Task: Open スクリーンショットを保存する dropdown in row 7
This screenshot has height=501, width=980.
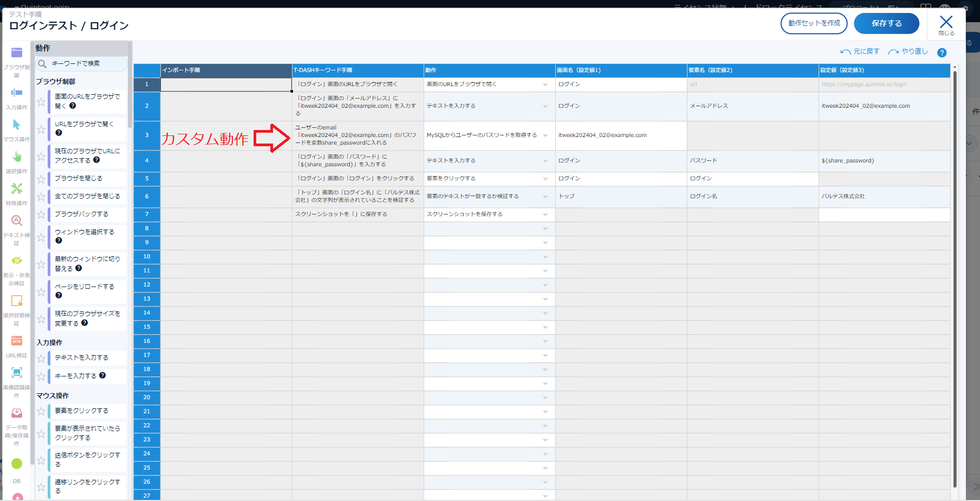Action: [546, 214]
